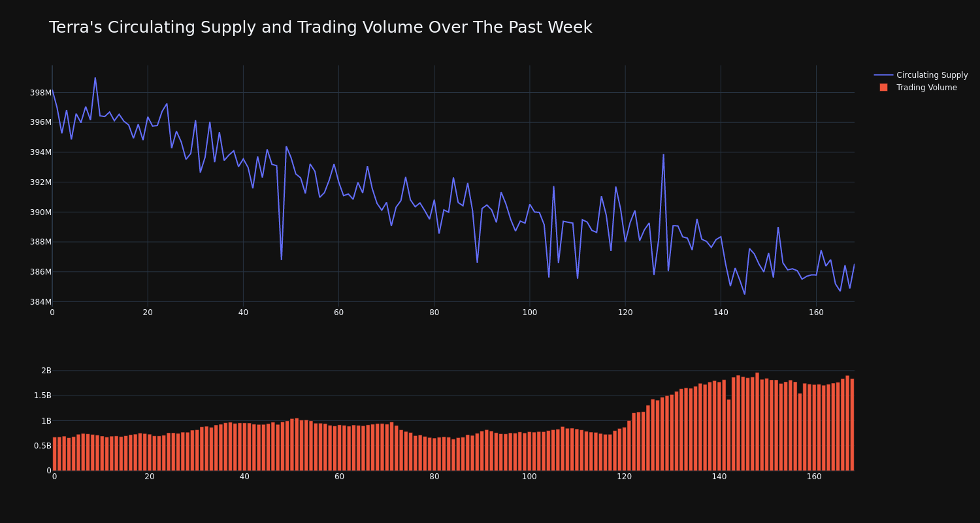Click x-axis tick 120 under volume chart

point(625,477)
